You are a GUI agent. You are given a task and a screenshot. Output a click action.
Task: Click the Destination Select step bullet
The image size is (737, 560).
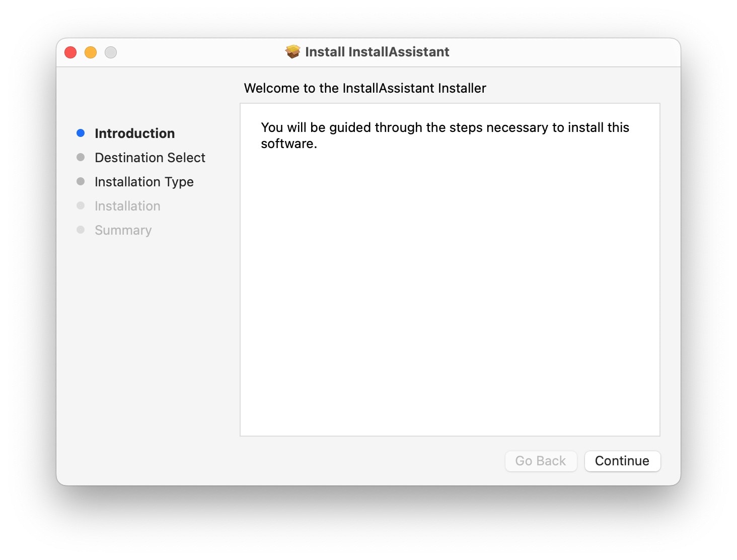pos(81,157)
